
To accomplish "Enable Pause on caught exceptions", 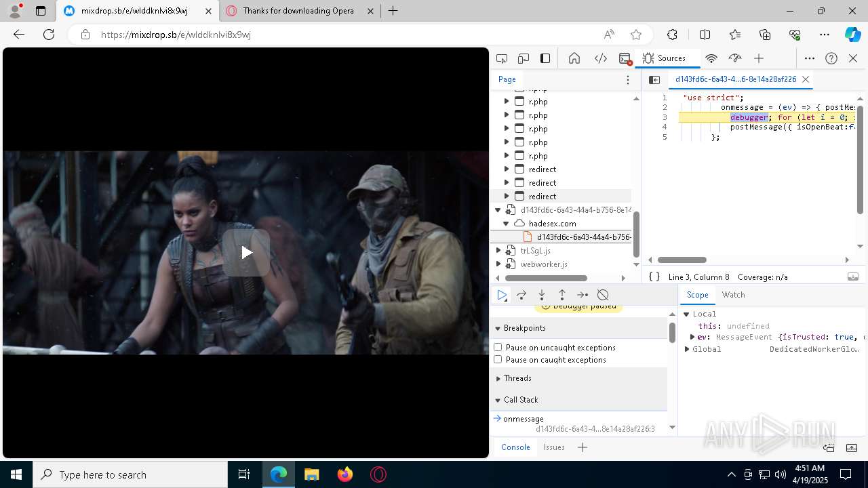I will [x=498, y=359].
